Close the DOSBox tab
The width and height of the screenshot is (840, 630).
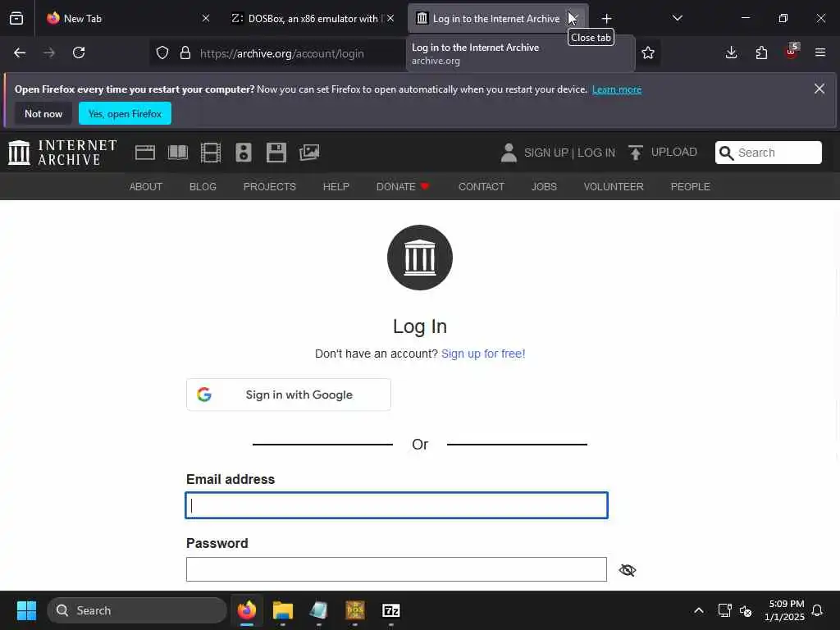pos(390,19)
